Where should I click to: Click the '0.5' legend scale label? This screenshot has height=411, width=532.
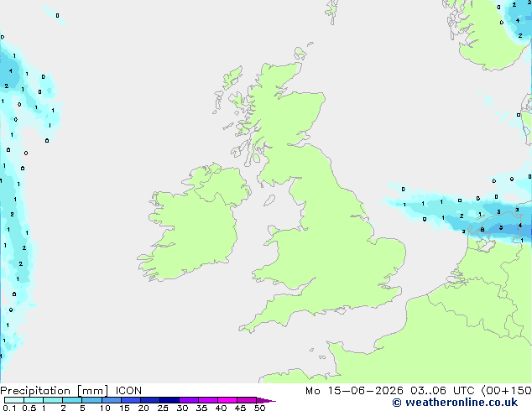(29, 408)
